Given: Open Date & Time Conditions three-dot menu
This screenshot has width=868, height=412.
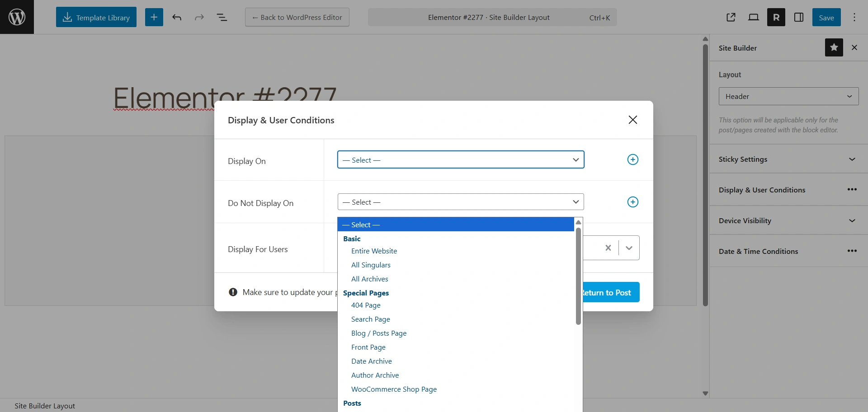Looking at the screenshot, I should (852, 251).
